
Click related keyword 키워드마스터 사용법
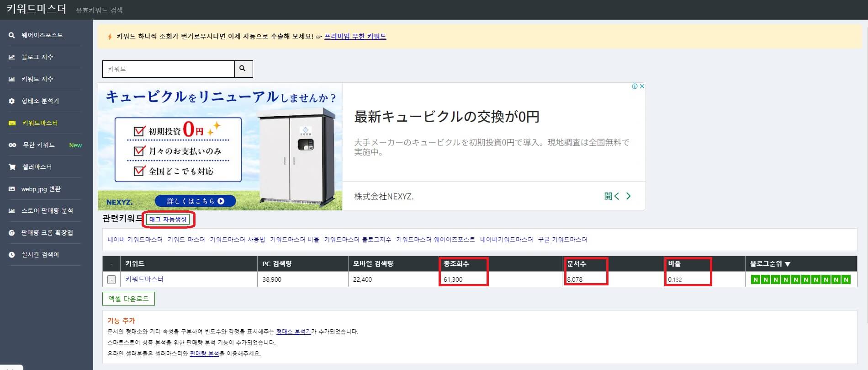point(238,239)
